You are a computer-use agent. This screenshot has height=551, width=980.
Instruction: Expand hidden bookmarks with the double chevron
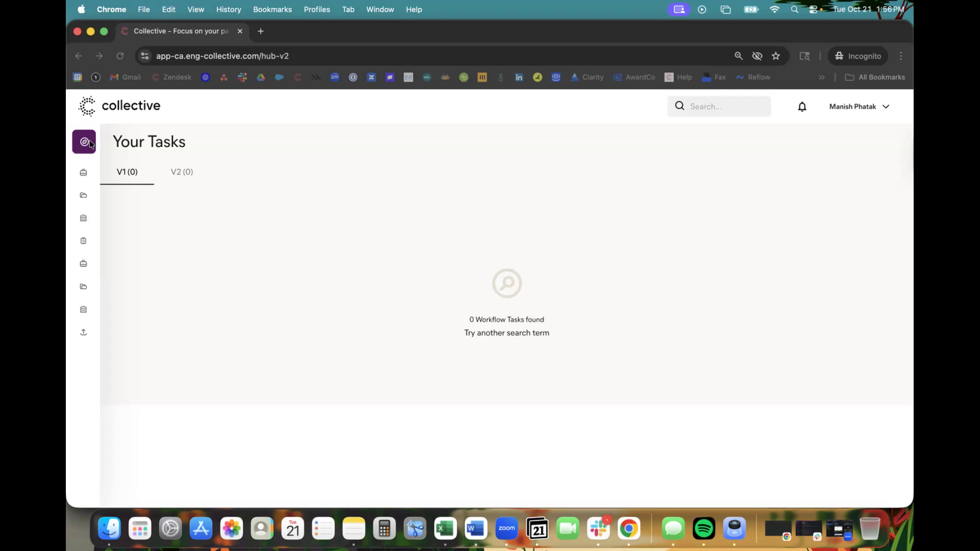click(822, 78)
